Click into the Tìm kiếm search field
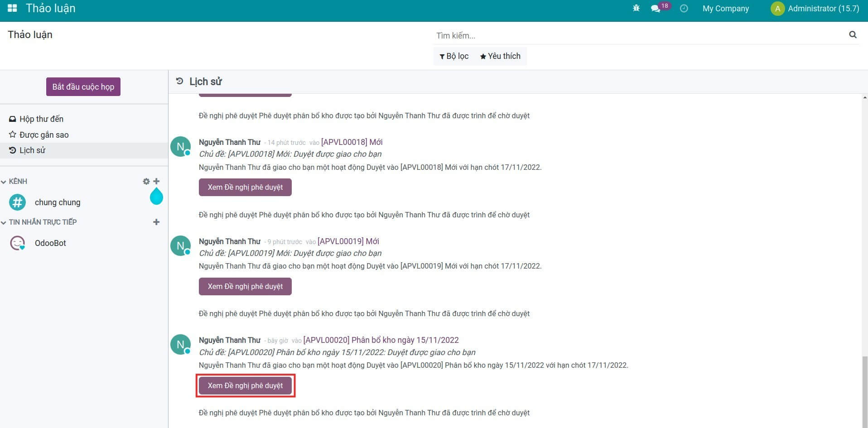This screenshot has width=868, height=428. coord(634,35)
